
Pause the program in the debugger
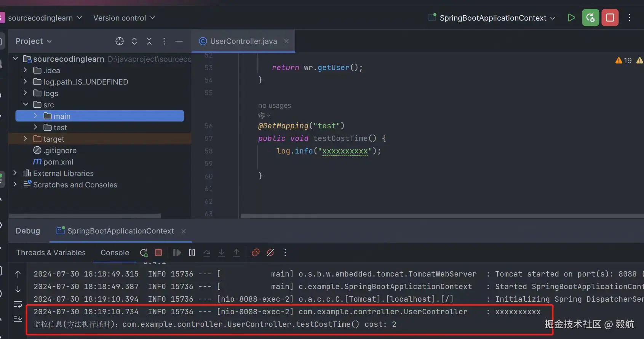coord(192,253)
